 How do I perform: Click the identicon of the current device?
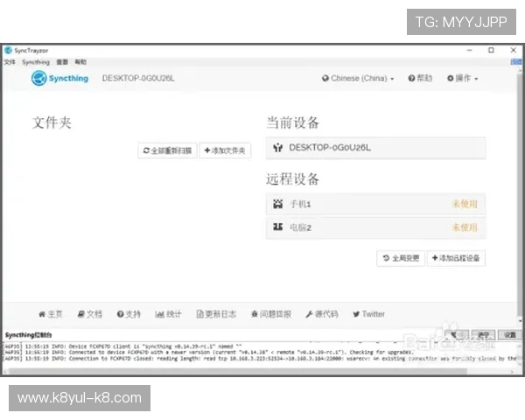tap(277, 148)
